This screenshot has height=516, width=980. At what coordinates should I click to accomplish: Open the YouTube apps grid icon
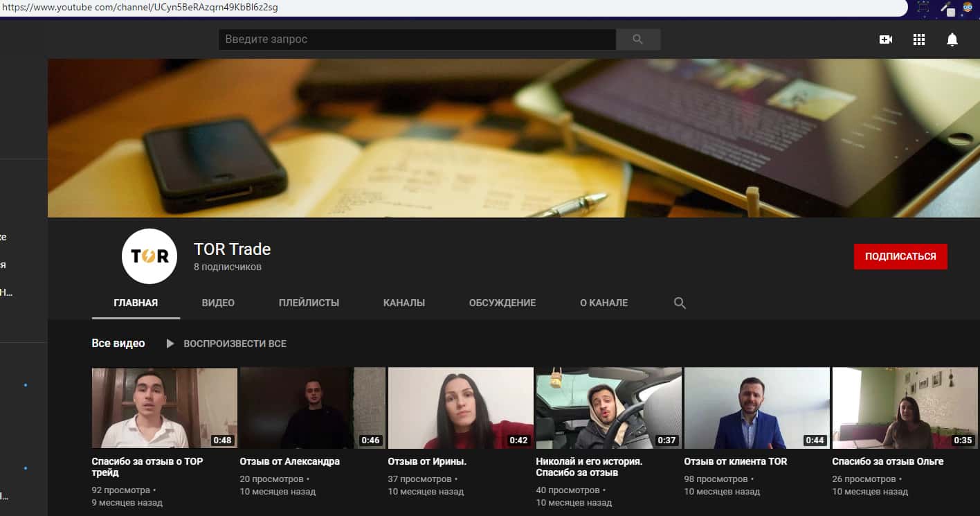(x=918, y=39)
